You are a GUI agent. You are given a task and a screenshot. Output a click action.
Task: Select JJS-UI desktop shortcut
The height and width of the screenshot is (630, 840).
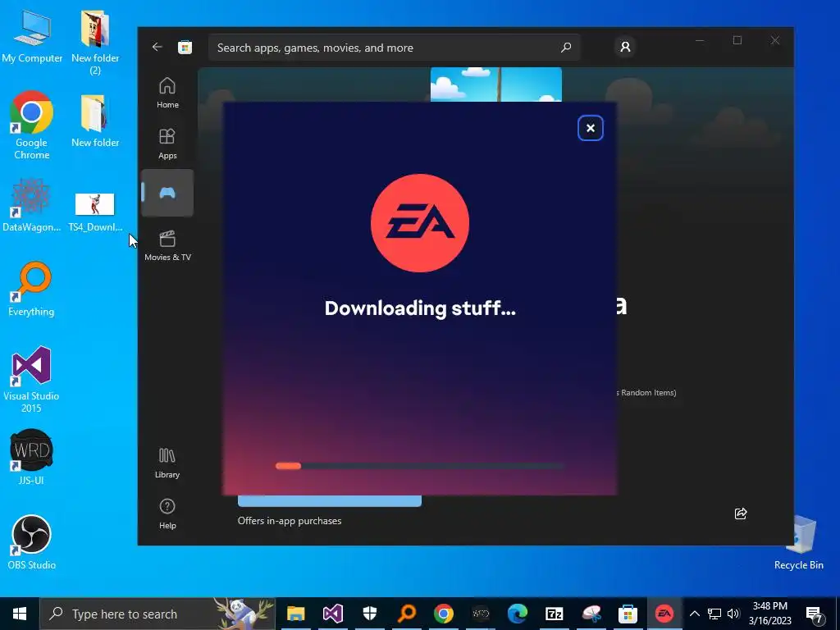click(31, 457)
